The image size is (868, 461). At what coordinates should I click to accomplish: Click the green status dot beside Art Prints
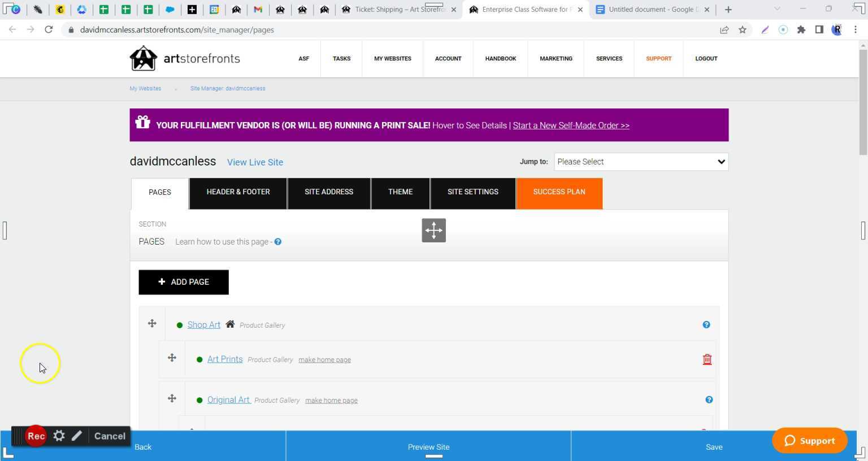pos(199,359)
